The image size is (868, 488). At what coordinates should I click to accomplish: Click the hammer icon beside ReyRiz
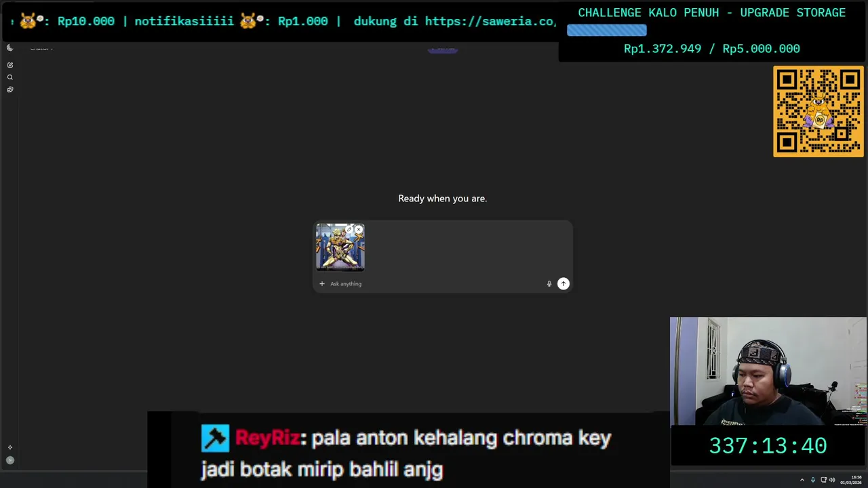(x=215, y=439)
